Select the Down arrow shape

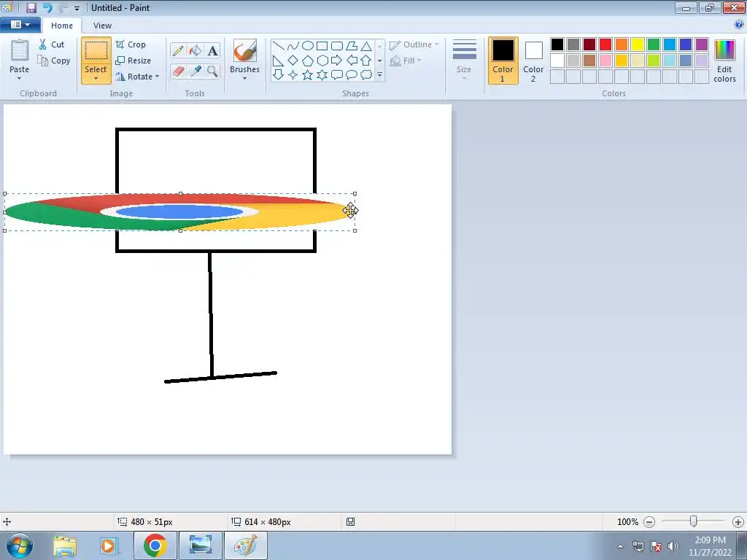pos(278,75)
